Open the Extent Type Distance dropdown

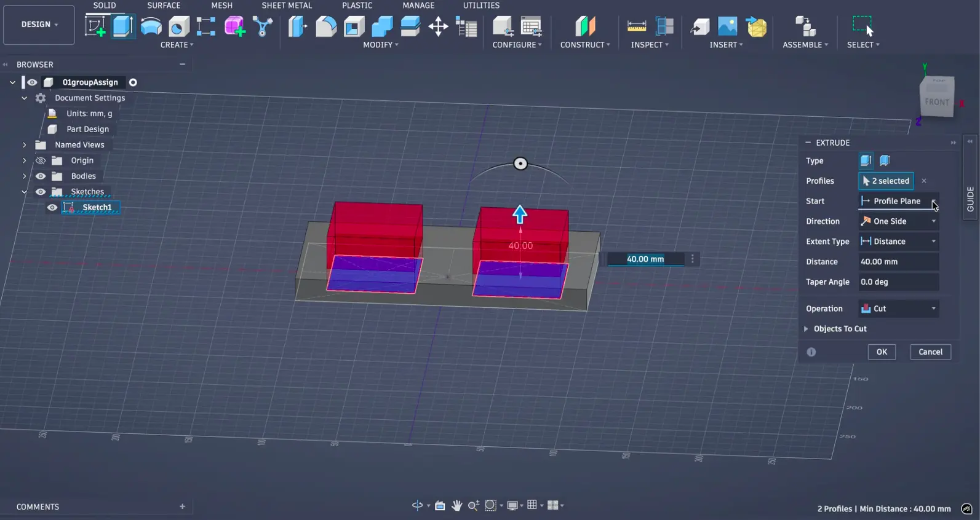point(898,242)
